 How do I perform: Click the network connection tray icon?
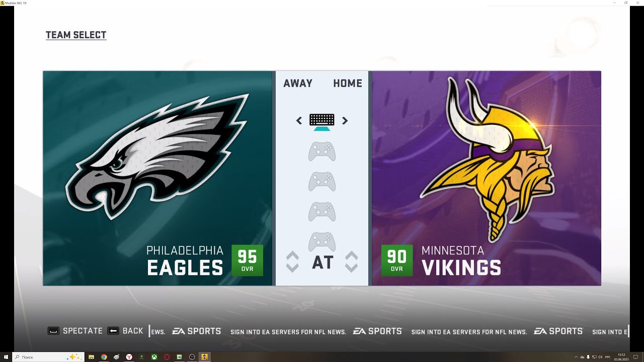click(x=594, y=357)
